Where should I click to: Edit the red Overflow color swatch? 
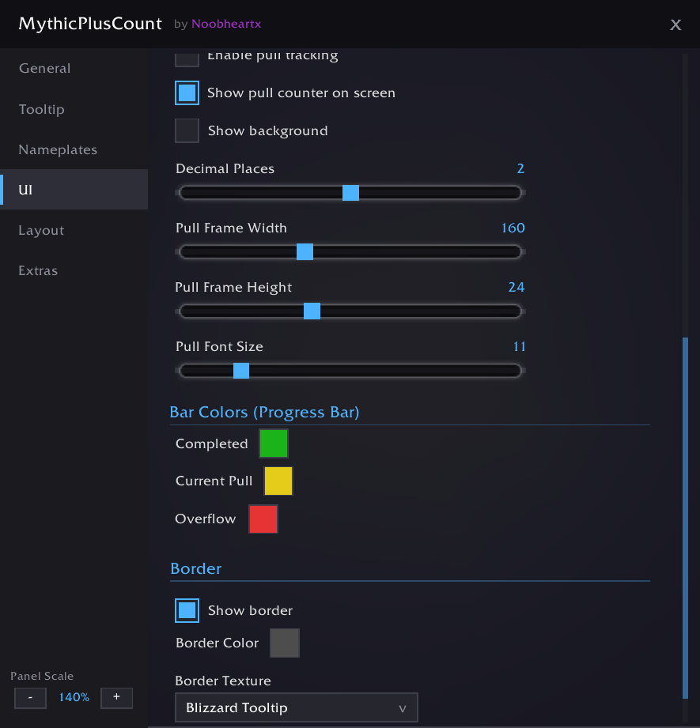[x=263, y=519]
